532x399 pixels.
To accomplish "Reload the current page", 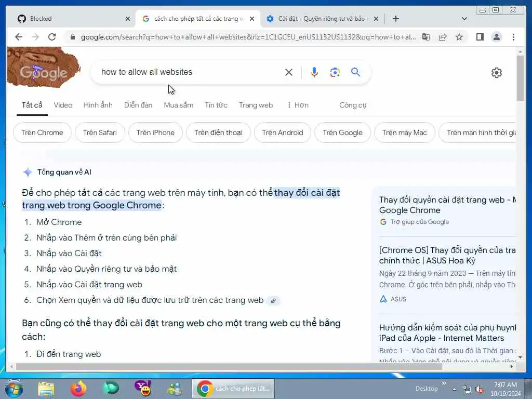I will [52, 37].
